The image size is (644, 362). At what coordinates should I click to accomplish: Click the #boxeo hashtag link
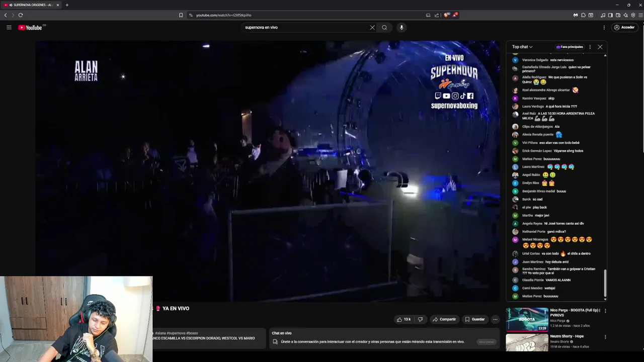point(192,333)
